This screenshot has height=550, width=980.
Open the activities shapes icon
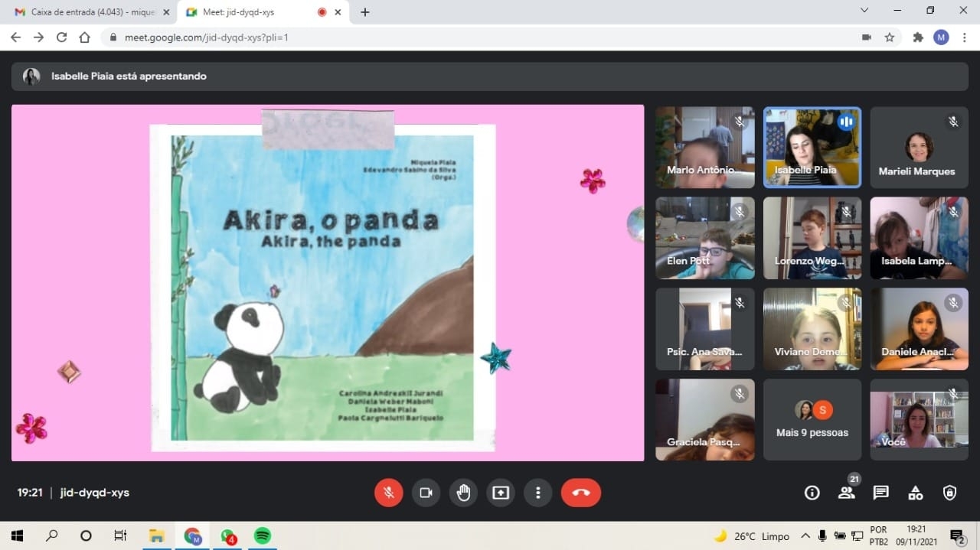916,493
